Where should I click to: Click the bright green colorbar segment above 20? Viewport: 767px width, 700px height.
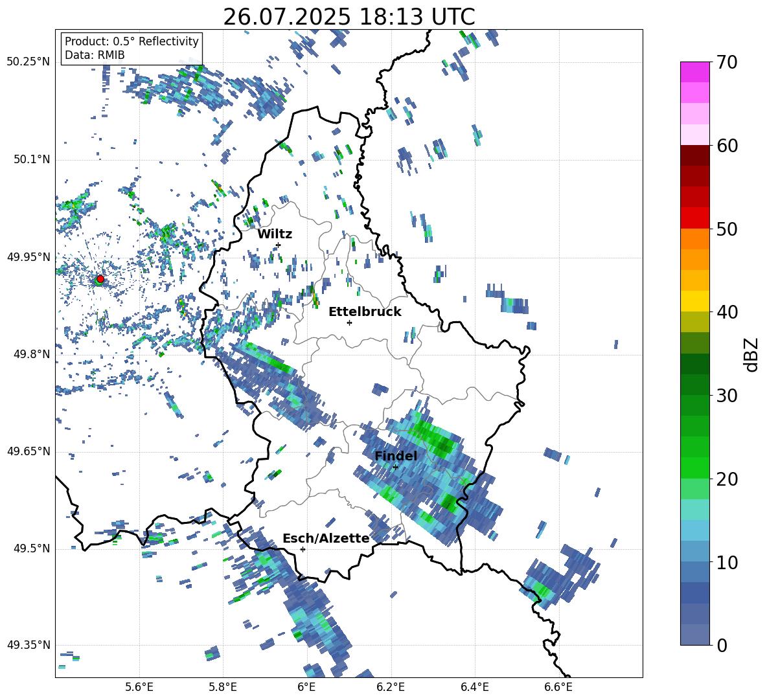tap(694, 468)
